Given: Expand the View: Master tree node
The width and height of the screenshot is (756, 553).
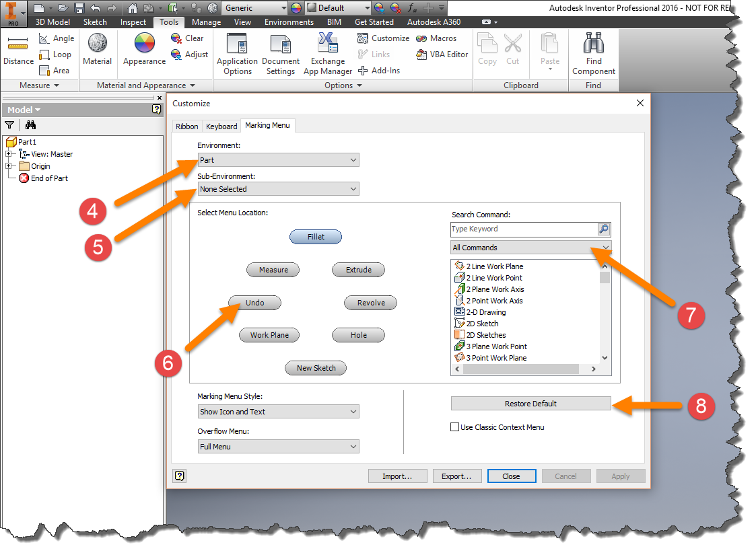Looking at the screenshot, I should point(8,153).
